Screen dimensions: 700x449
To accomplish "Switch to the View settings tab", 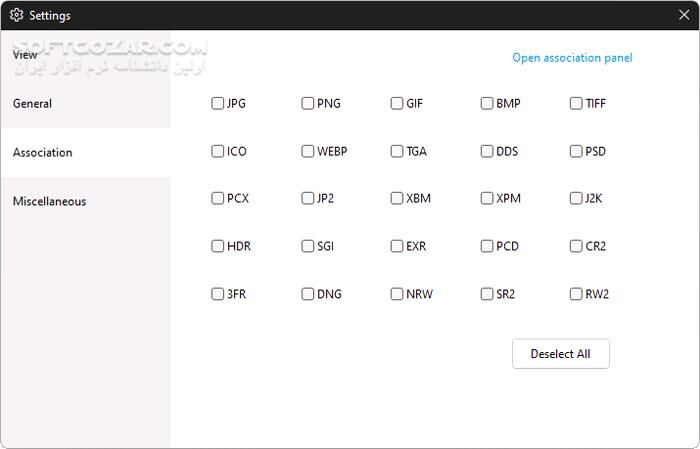I will (26, 55).
